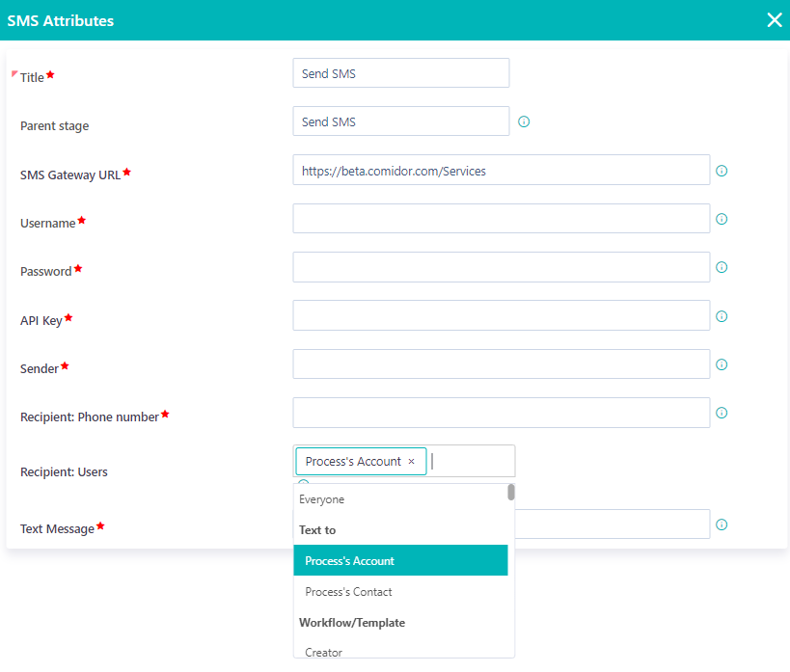Open info tooltip for SMS Gateway URL
Screen dimensions: 790x672
point(722,170)
